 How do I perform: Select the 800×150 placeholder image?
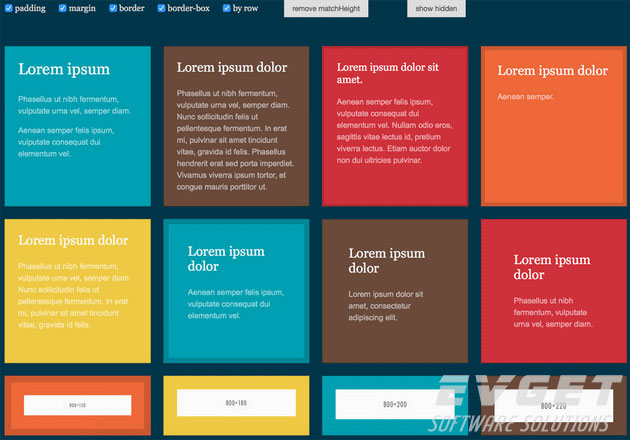pos(78,405)
